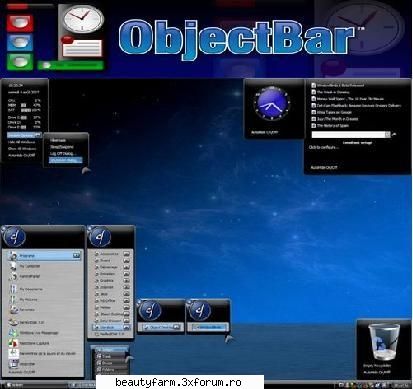The width and height of the screenshot is (413, 389).
Task: Click the white input field in feed panel
Action: click(x=348, y=134)
